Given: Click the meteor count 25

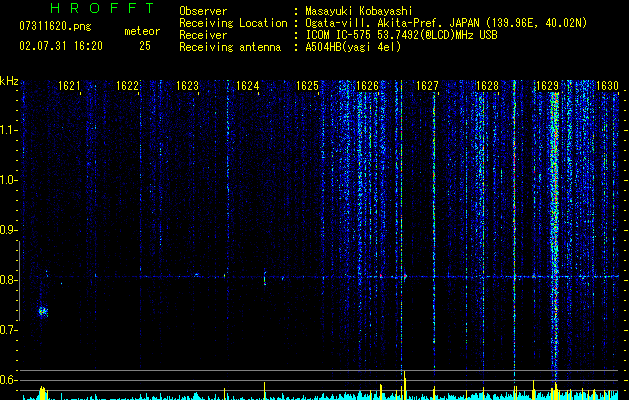Looking at the screenshot, I should click(x=145, y=46).
